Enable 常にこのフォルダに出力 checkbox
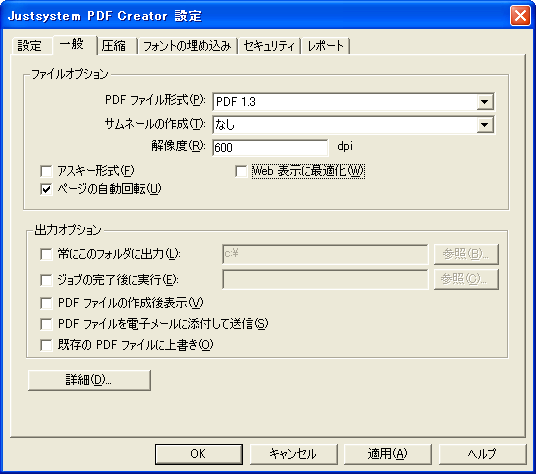The width and height of the screenshot is (536, 474). point(46,254)
